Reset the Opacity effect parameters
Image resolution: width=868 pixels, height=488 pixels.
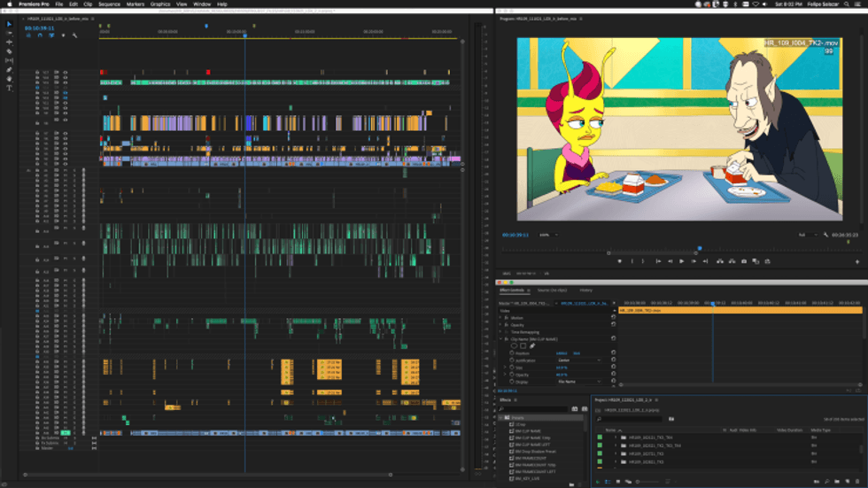click(613, 325)
